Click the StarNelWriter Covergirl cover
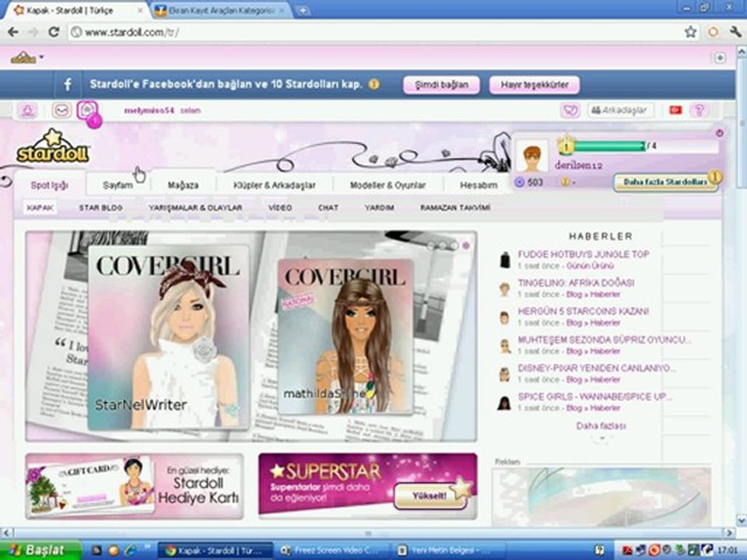Viewport: 747px width, 560px height. [x=169, y=338]
